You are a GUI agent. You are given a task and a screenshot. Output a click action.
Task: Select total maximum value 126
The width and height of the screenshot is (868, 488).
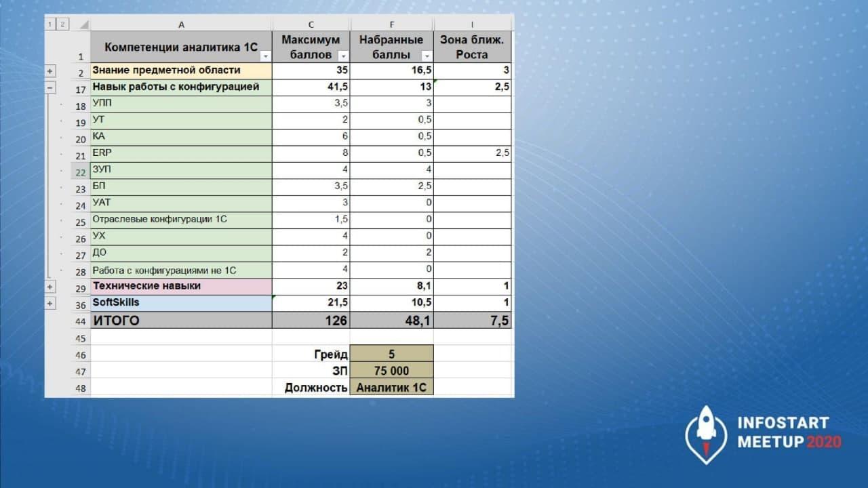coord(311,321)
